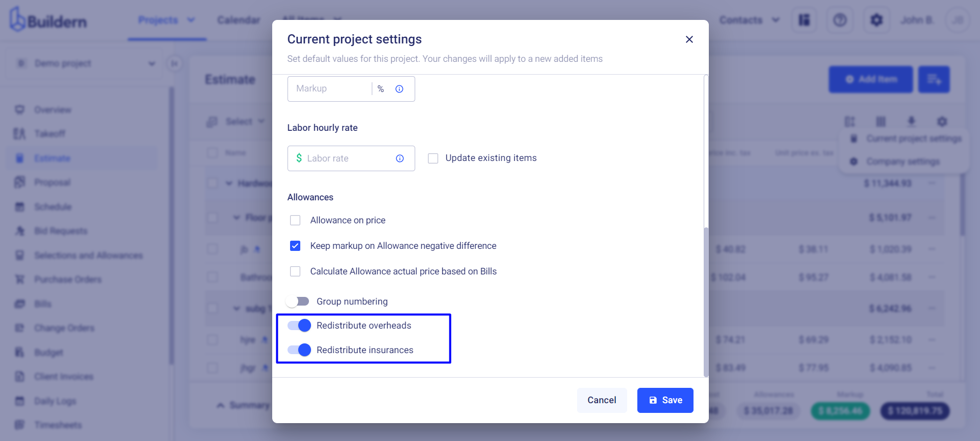Check Update existing items checkbox

point(433,158)
